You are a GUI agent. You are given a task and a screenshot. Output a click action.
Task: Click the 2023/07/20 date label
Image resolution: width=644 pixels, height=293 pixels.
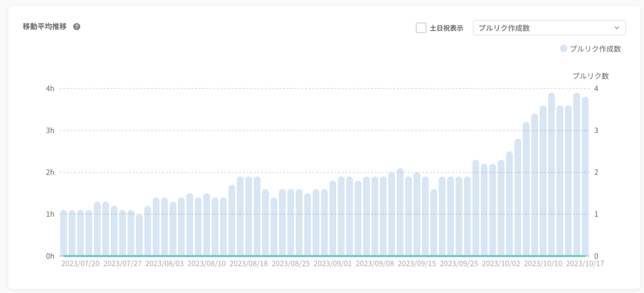pyautogui.click(x=80, y=264)
